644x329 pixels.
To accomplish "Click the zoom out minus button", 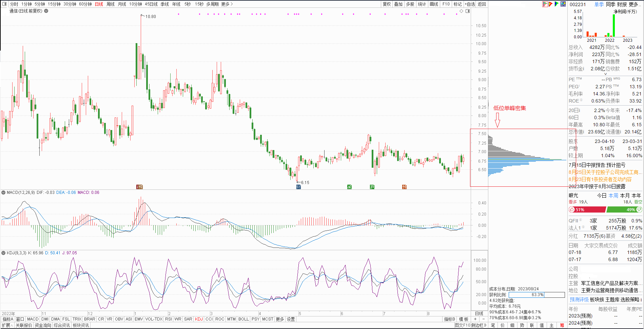I will click(x=484, y=319).
